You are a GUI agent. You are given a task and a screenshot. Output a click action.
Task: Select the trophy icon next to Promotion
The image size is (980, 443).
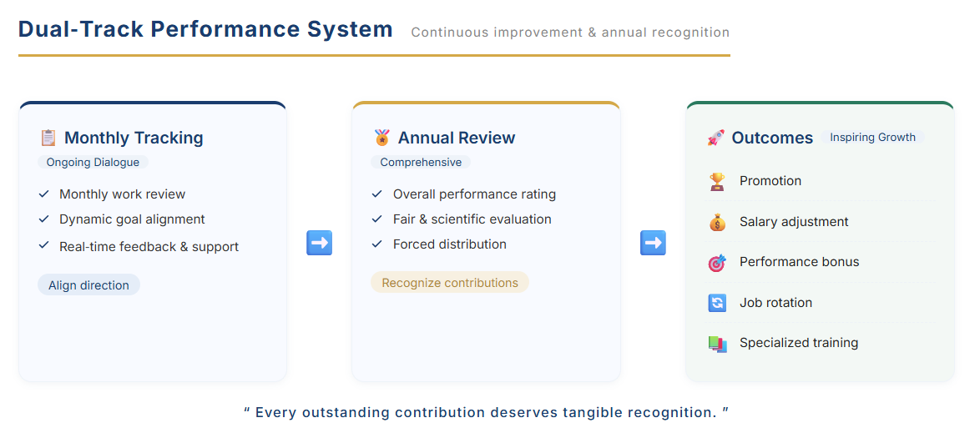click(717, 181)
